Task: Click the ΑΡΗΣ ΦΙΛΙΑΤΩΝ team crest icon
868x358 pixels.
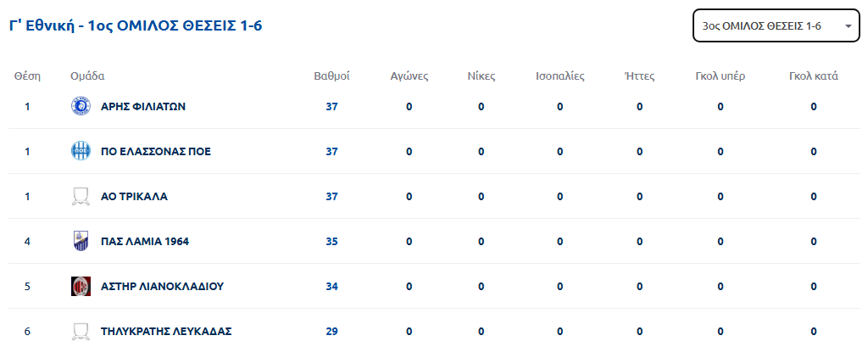Action: (81, 107)
